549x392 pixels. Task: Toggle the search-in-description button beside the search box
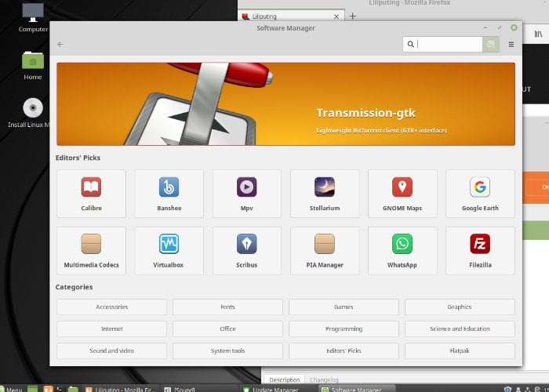(x=491, y=44)
